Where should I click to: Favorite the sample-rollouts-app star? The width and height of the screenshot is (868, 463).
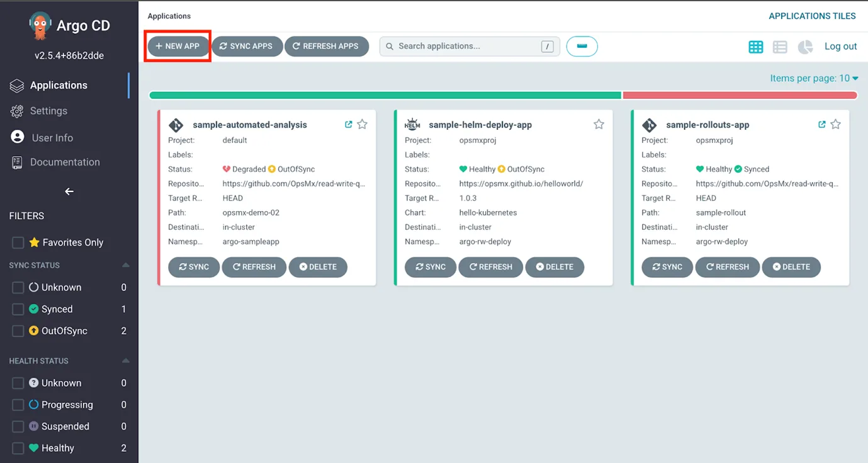coord(835,125)
